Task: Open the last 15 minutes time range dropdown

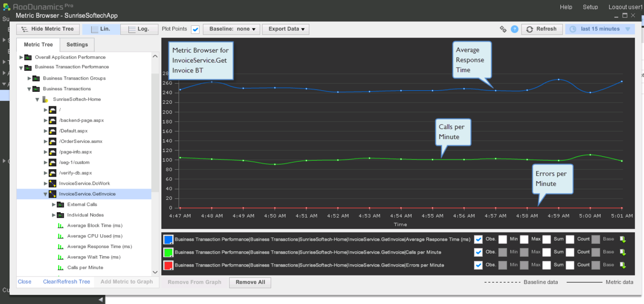Action: [x=599, y=29]
